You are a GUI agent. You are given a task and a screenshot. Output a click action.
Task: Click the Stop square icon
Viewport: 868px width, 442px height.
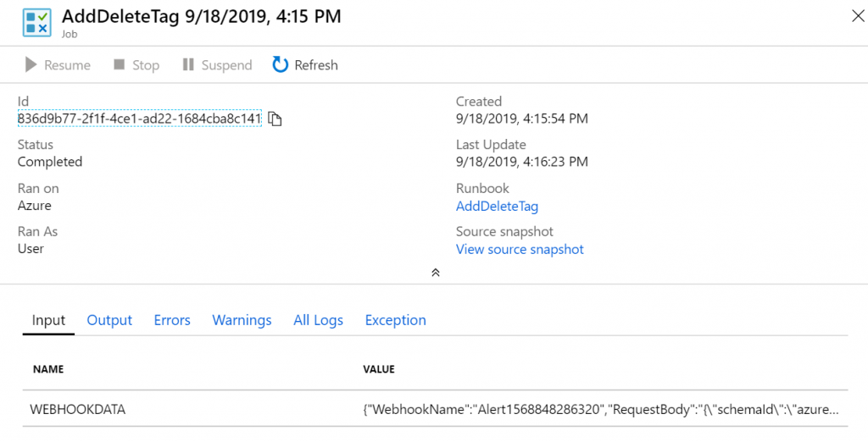119,64
